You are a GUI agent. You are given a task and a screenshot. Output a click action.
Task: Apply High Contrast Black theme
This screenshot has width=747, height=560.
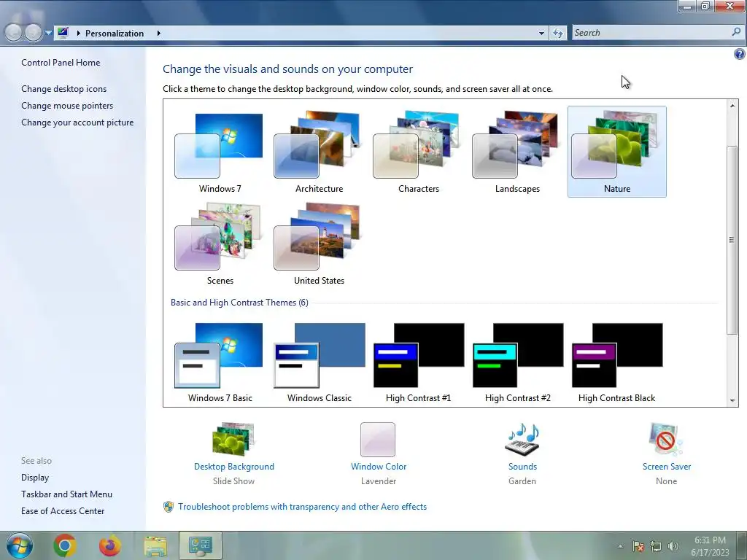point(617,363)
